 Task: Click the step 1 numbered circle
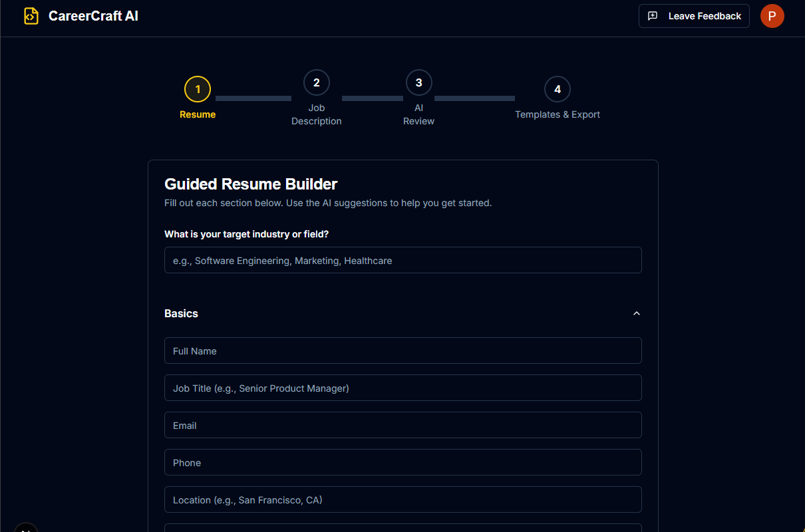point(198,89)
